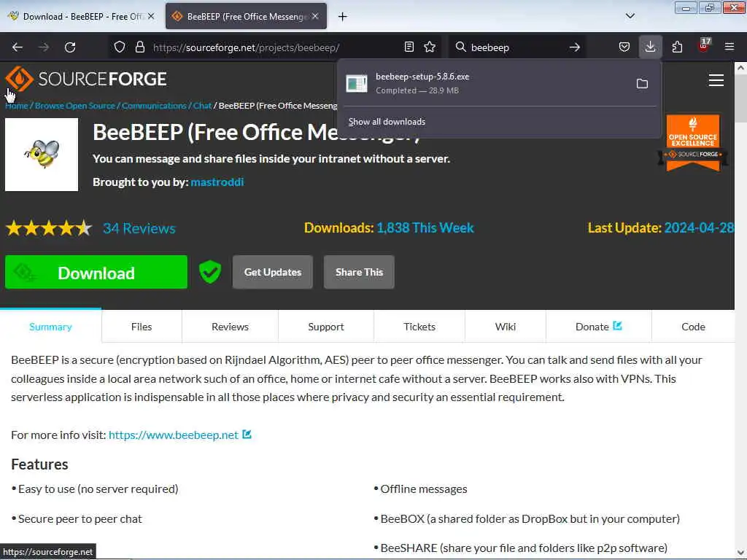
Task: Go to Home breadcrumb link
Action: point(17,106)
